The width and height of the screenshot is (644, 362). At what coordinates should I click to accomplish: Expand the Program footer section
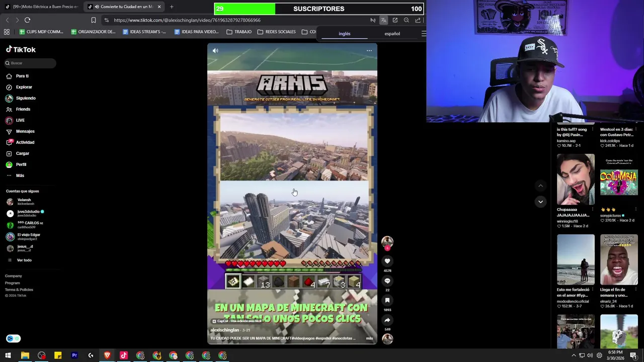[13, 283]
